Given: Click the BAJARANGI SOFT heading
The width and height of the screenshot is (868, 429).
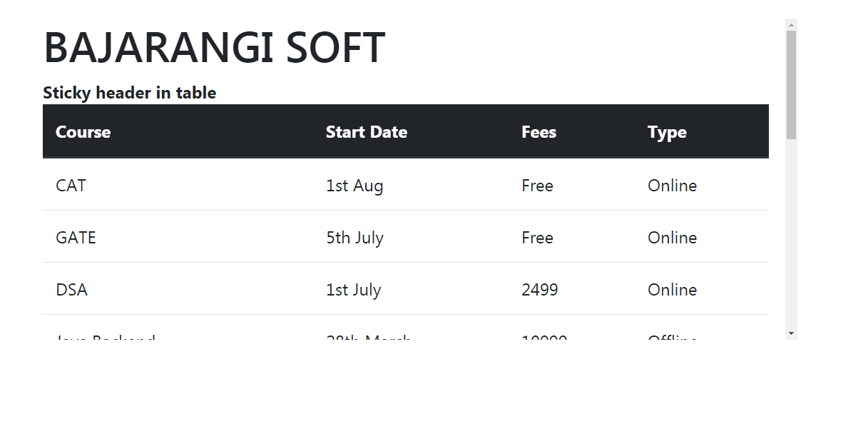Looking at the screenshot, I should click(215, 48).
